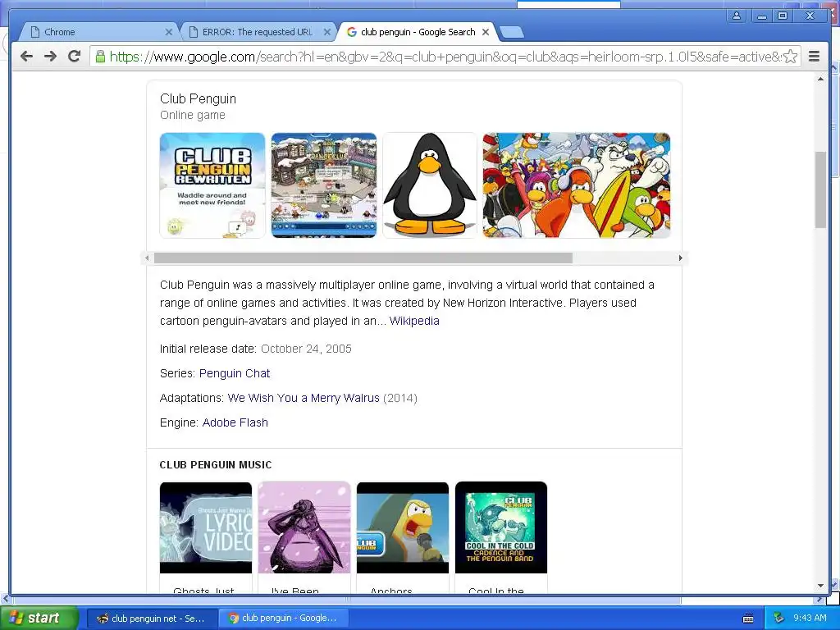Bookmark this page with the star icon

pos(790,57)
